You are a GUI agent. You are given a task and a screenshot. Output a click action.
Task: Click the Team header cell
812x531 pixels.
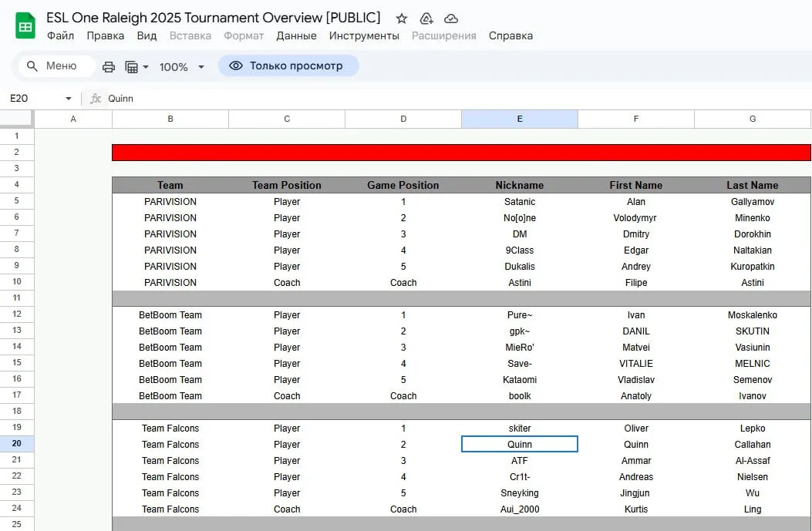[170, 185]
